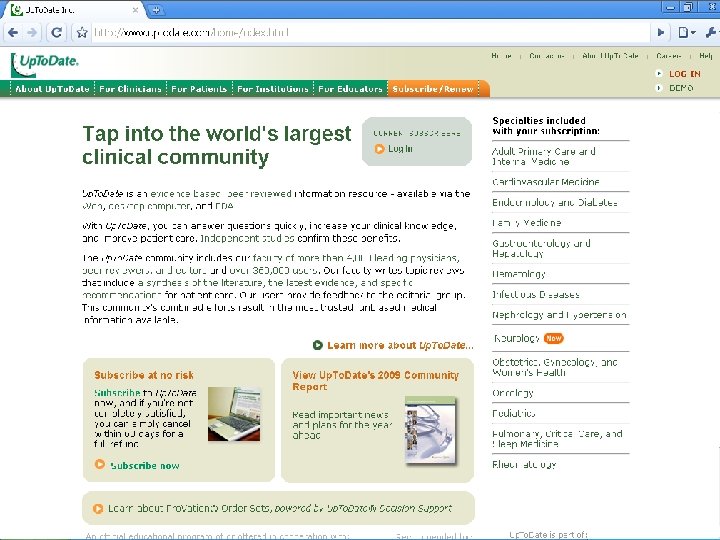Open Oncology specialty

point(512,393)
